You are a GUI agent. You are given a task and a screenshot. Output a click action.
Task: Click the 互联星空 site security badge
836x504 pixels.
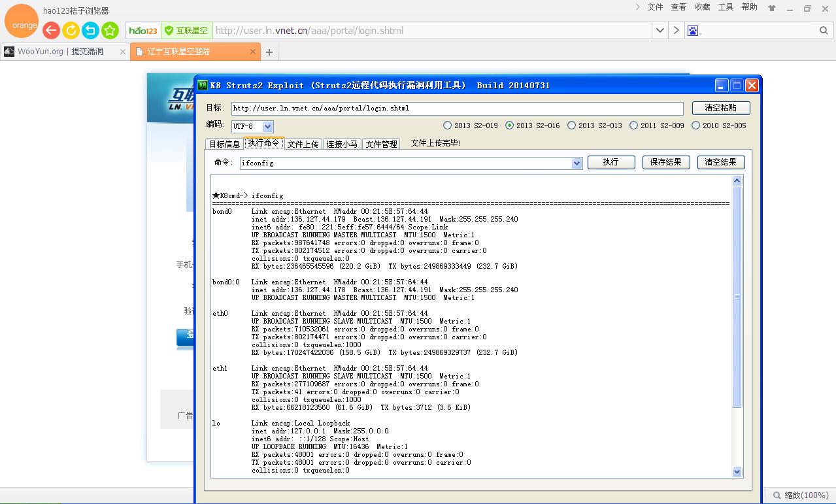(x=186, y=31)
